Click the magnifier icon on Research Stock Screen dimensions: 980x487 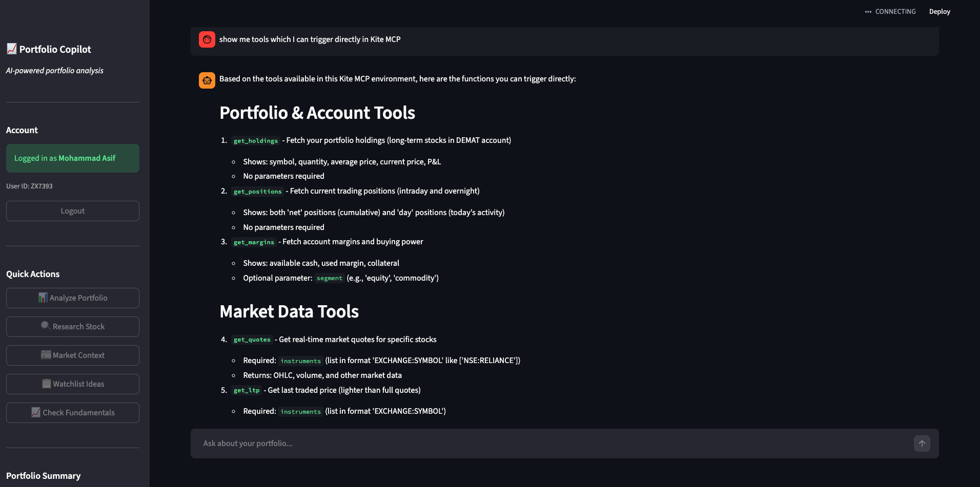click(45, 326)
